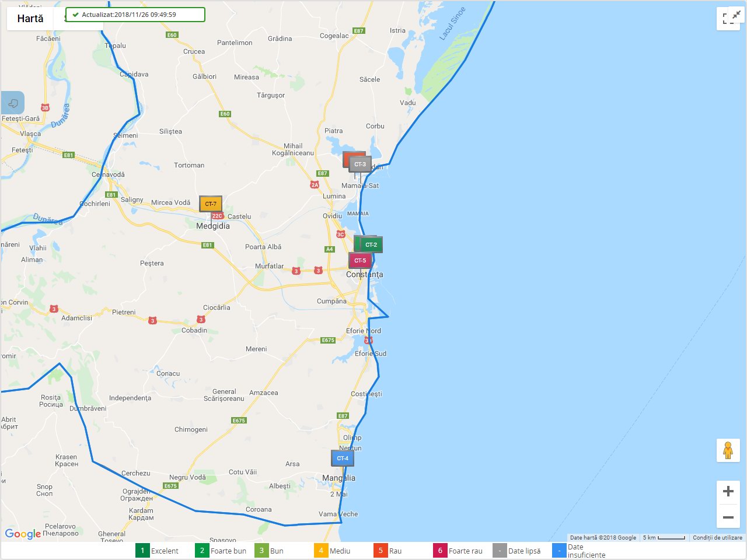This screenshot has height=560, width=747.
Task: Click the A4 motorway shield
Action: (329, 249)
